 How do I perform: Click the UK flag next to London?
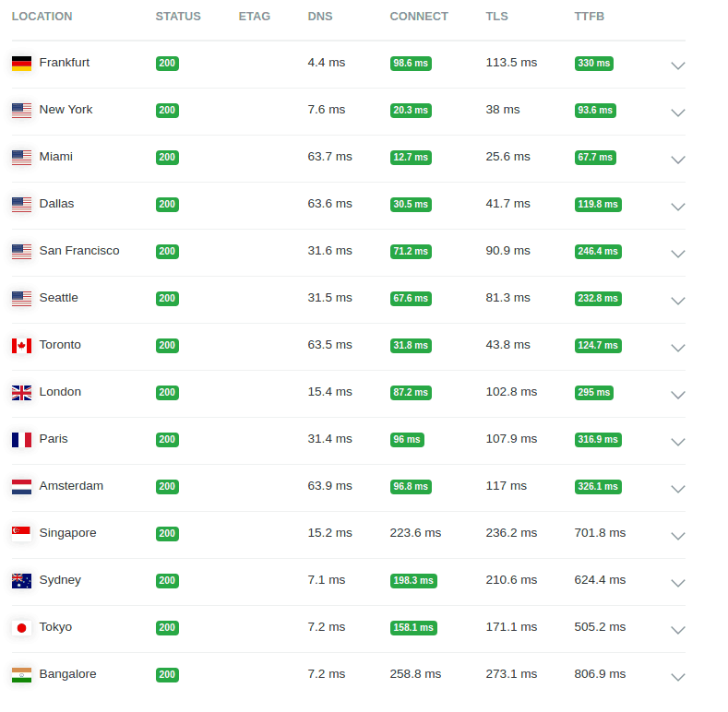point(21,393)
